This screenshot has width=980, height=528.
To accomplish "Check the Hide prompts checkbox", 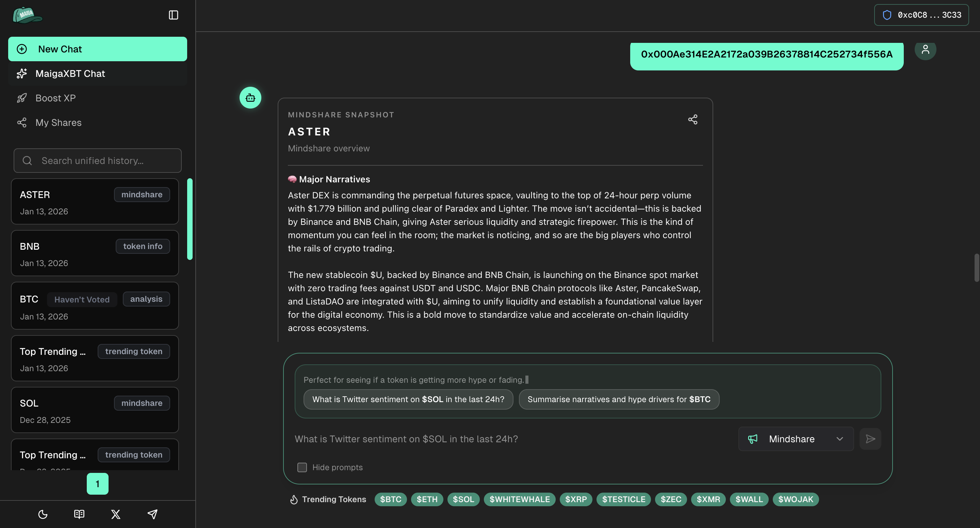I will coord(302,467).
